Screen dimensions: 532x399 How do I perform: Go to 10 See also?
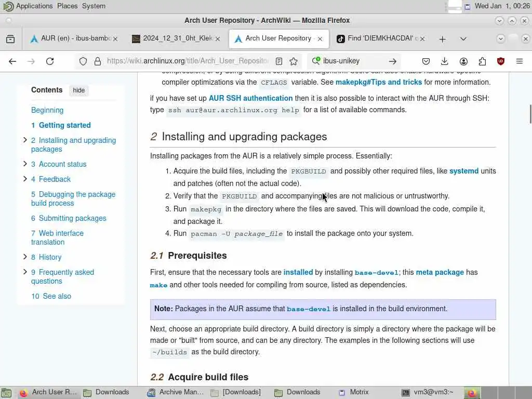[51, 296]
